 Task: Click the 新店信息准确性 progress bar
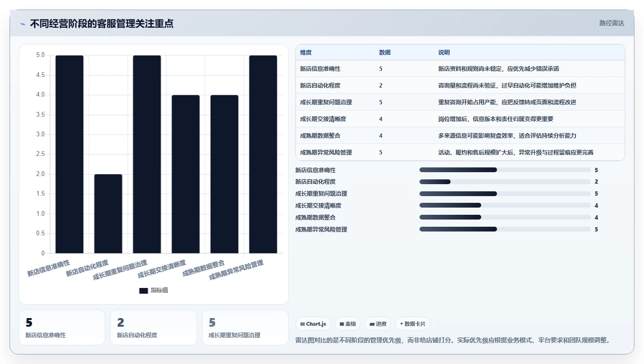(505, 170)
